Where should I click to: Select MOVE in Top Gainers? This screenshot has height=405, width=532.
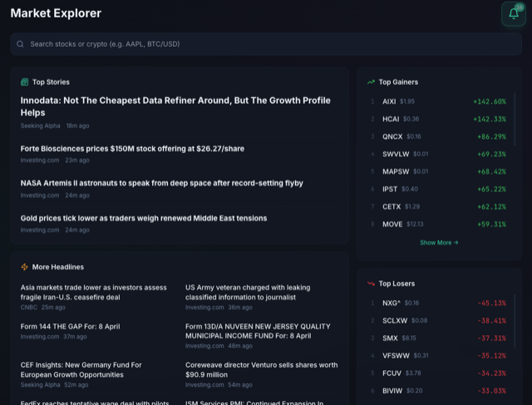click(438, 224)
